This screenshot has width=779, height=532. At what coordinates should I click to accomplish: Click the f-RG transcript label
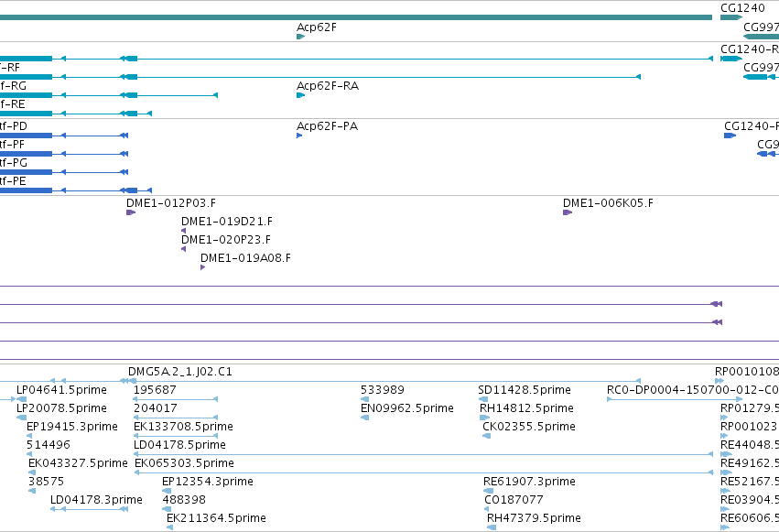13,86
